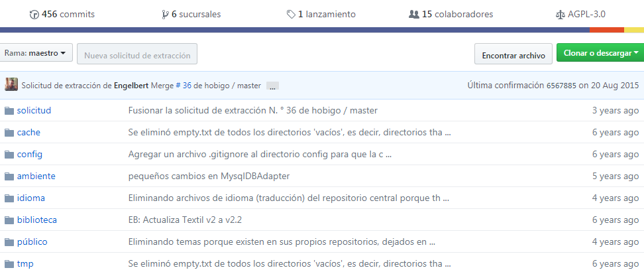Open commit 'EB: Actualiza Textil v2 a v2.2'
Image resolution: width=644 pixels, height=272 pixels.
pos(186,220)
